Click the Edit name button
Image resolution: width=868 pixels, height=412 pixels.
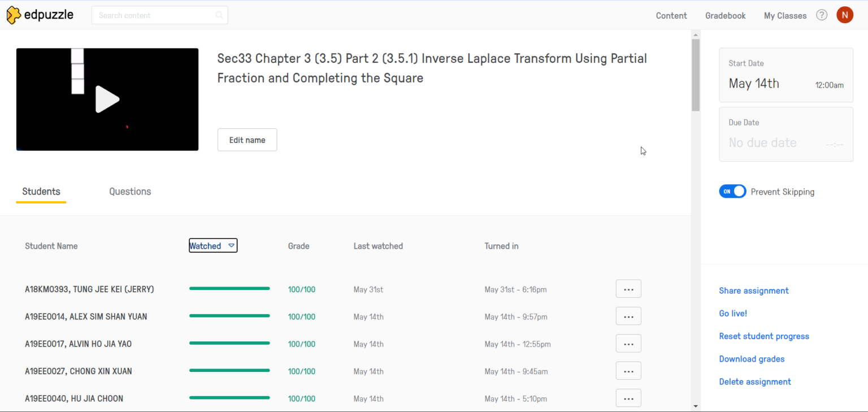click(x=247, y=140)
